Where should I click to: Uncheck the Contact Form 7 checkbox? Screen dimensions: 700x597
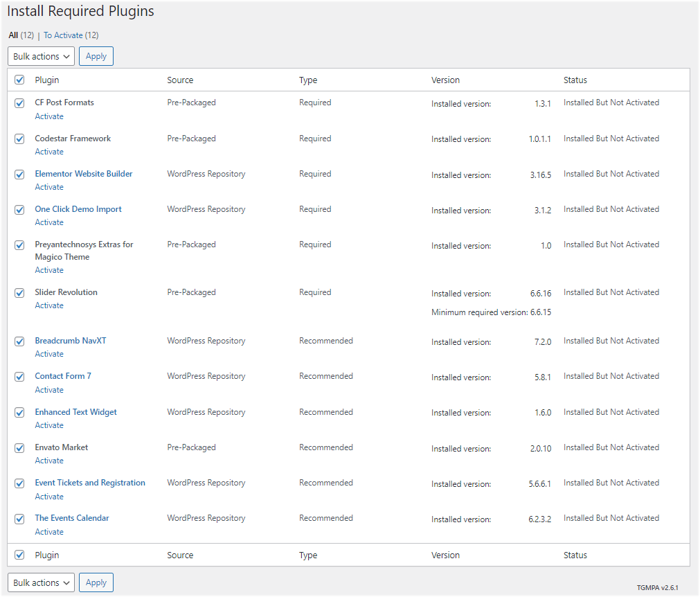coord(19,377)
